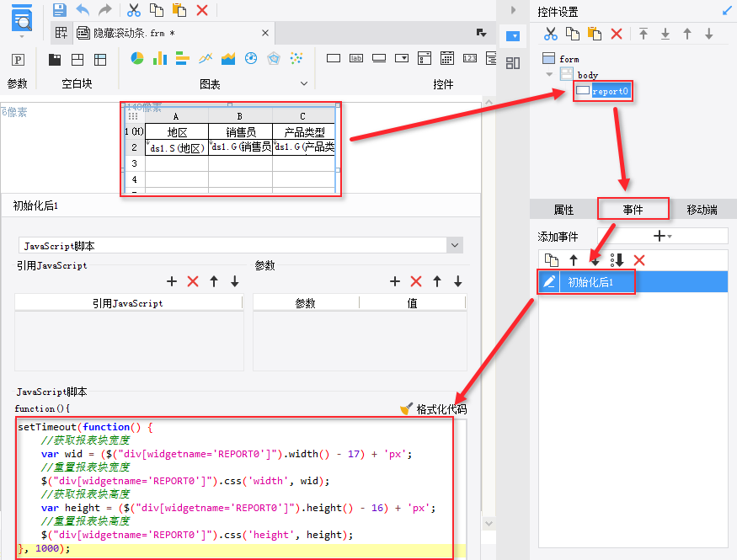Close the 隐藏滚动条.frm tab

(265, 33)
